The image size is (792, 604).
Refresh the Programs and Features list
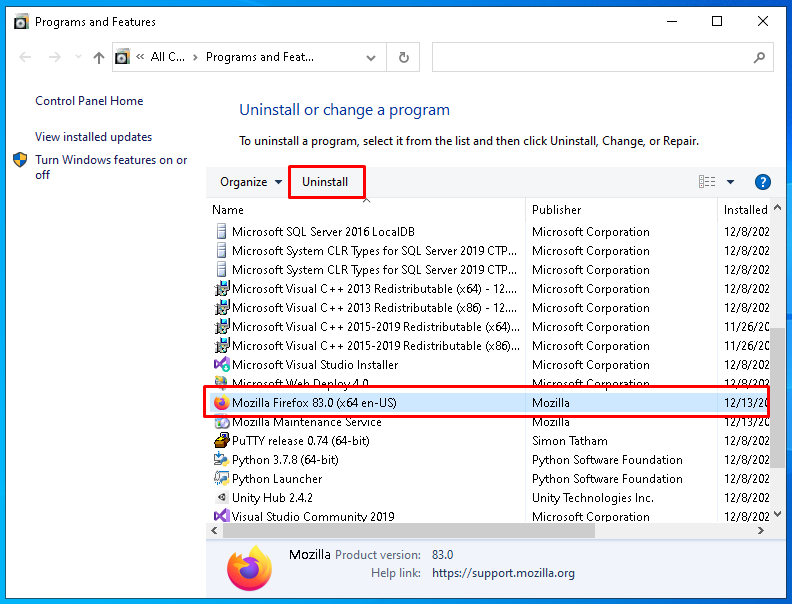coord(404,57)
